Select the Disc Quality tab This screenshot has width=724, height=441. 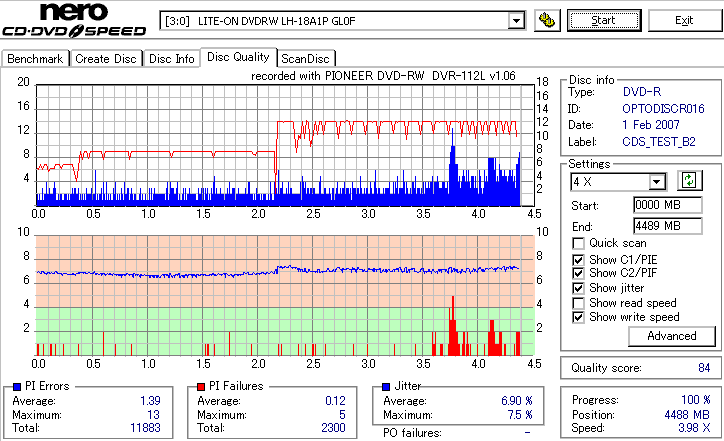coord(238,57)
